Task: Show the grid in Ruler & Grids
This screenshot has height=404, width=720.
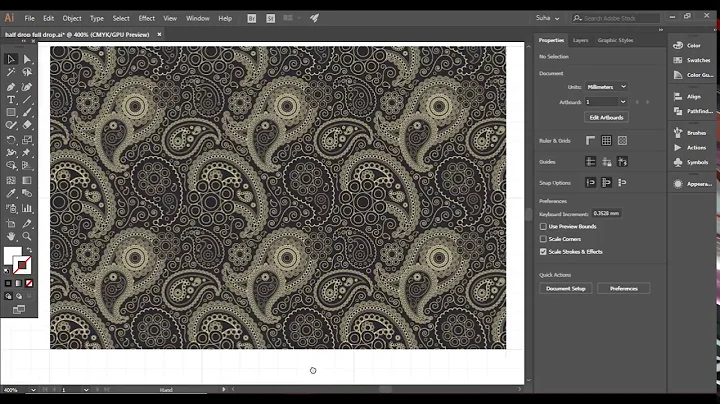Action: [606, 140]
